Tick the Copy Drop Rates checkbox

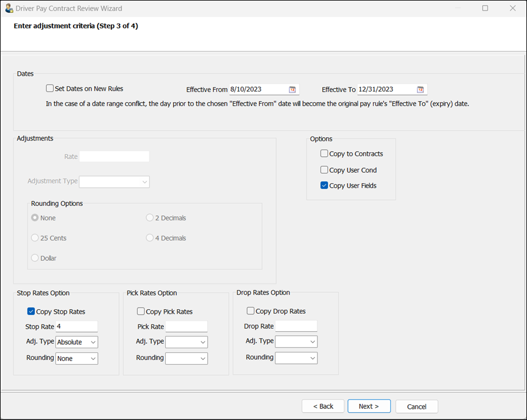(x=251, y=311)
